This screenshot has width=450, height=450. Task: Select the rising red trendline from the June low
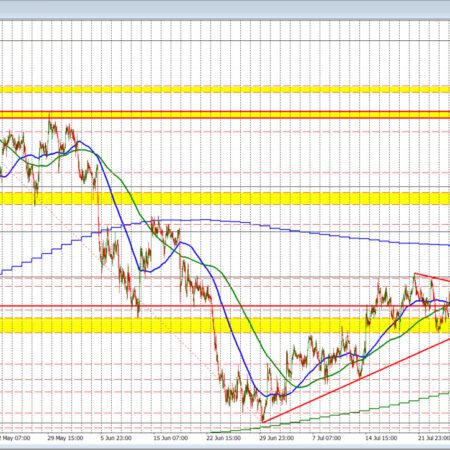click(x=356, y=381)
